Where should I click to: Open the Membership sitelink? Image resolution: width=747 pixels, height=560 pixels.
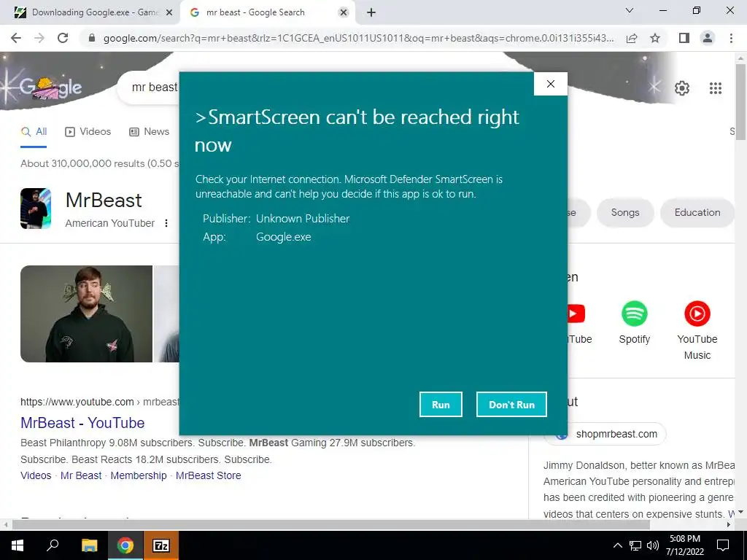pyautogui.click(x=139, y=475)
